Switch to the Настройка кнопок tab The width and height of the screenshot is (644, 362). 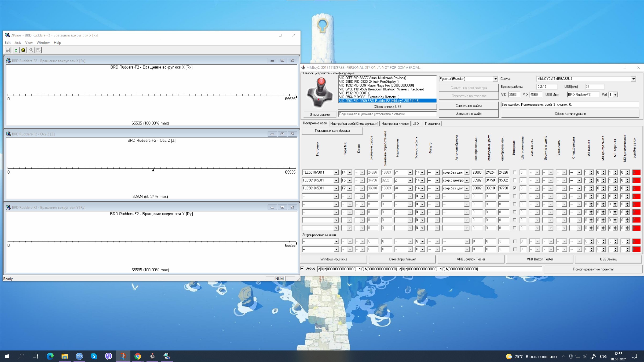395,123
